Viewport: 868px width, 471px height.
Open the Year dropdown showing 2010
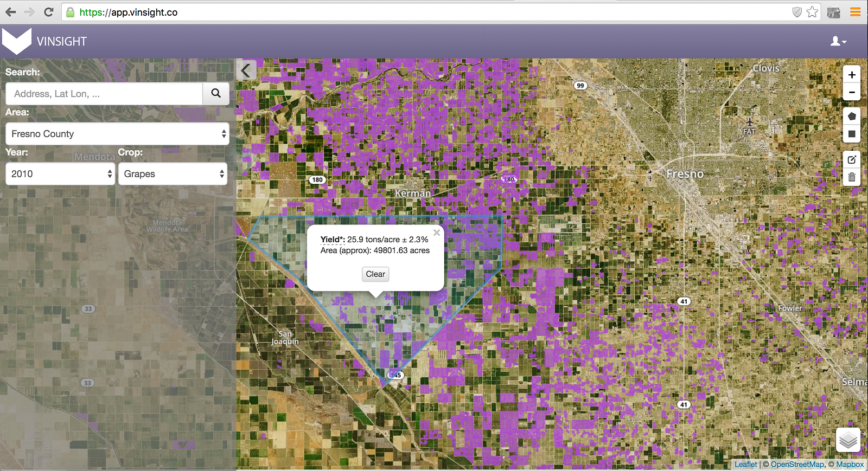point(60,174)
